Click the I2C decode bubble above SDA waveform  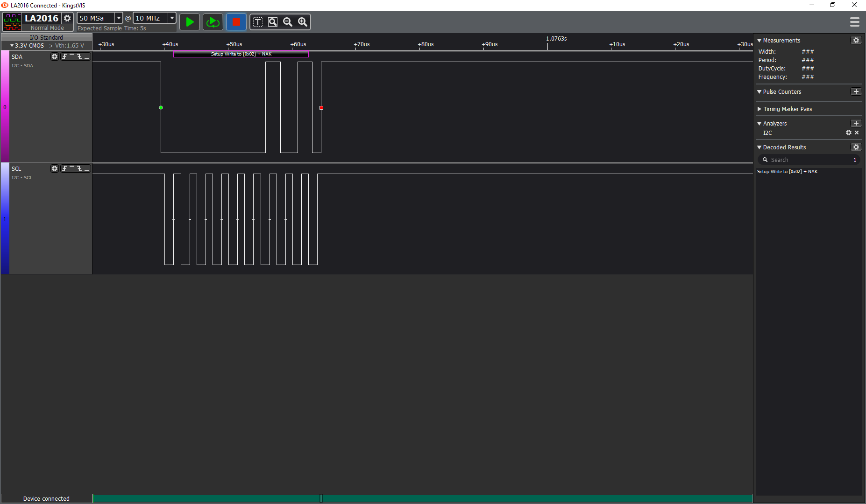click(x=241, y=54)
